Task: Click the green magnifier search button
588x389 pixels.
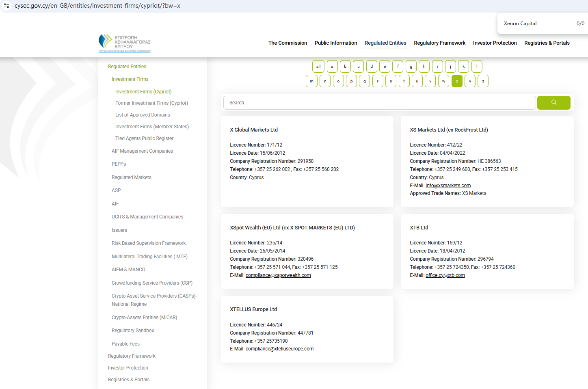Action: pyautogui.click(x=553, y=103)
